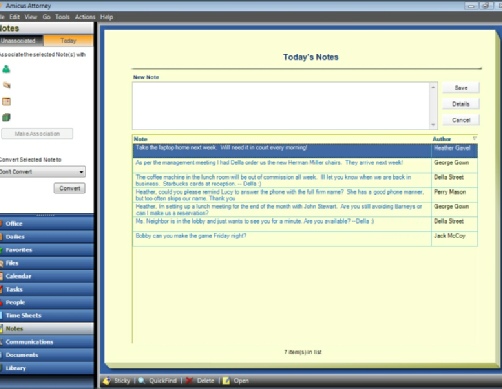Open the People module
The image size is (502, 389).
tap(47, 302)
